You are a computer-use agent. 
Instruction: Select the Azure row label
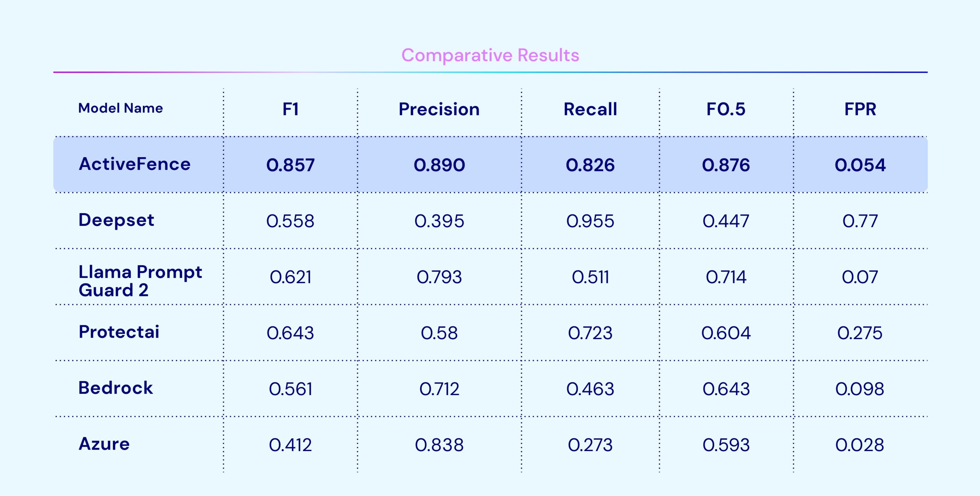tap(104, 444)
